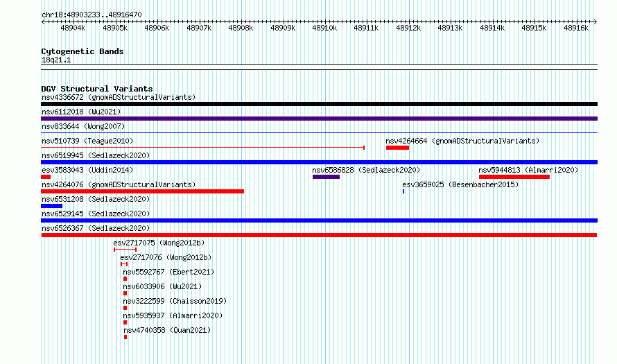This screenshot has width=617, height=364.
Task: Click the red square under nsv6033906
Action: [x=125, y=293]
